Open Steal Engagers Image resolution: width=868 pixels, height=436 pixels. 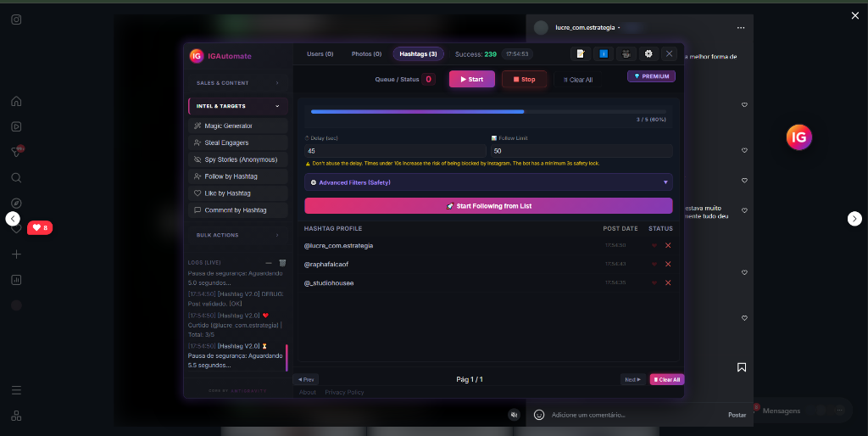(238, 143)
